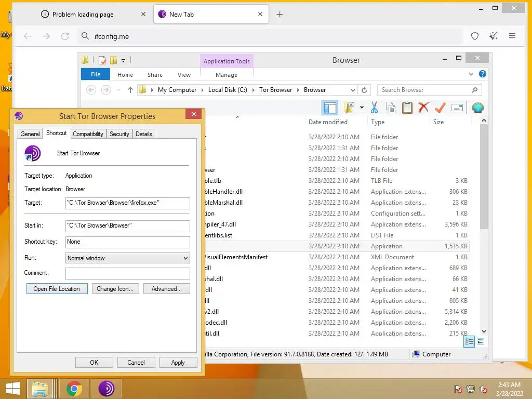
Task: Open the Tor Browser hamburger menu
Action: pyautogui.click(x=512, y=36)
